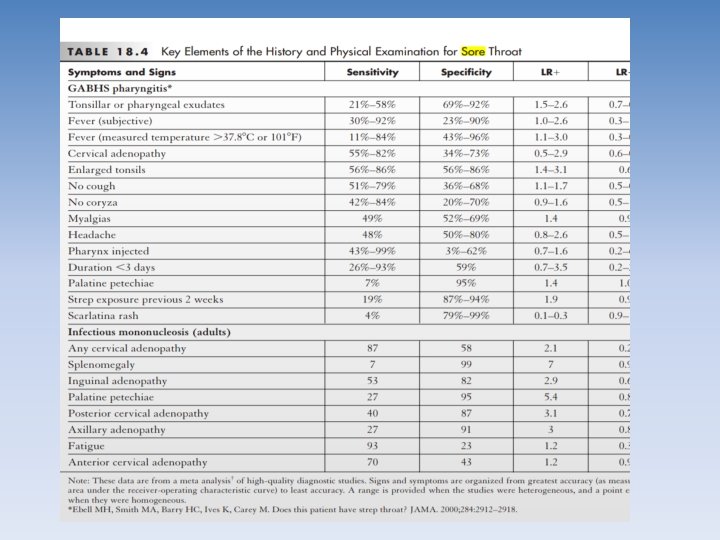720x540 pixels.
Task: Click specificity value '50%–80%'
Action: tap(466, 235)
